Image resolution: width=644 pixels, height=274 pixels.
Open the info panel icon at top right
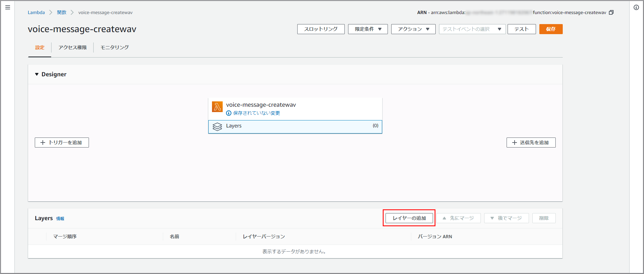click(636, 7)
